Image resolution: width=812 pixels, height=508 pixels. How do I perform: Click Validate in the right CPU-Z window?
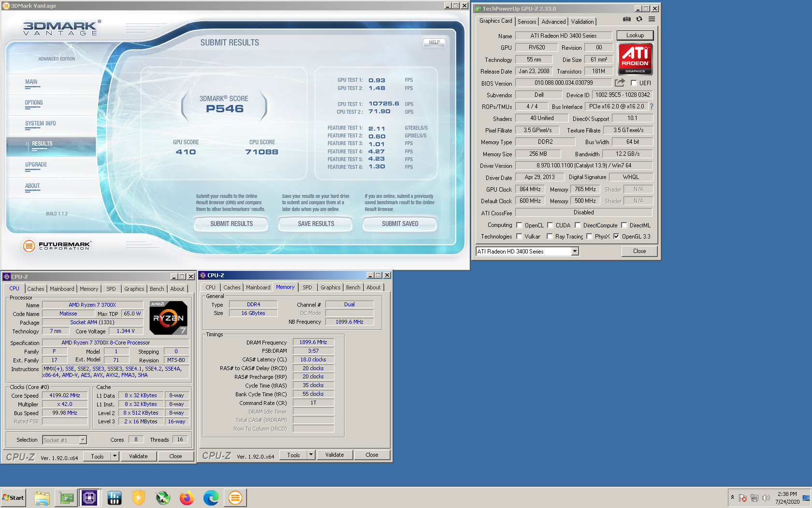(334, 455)
